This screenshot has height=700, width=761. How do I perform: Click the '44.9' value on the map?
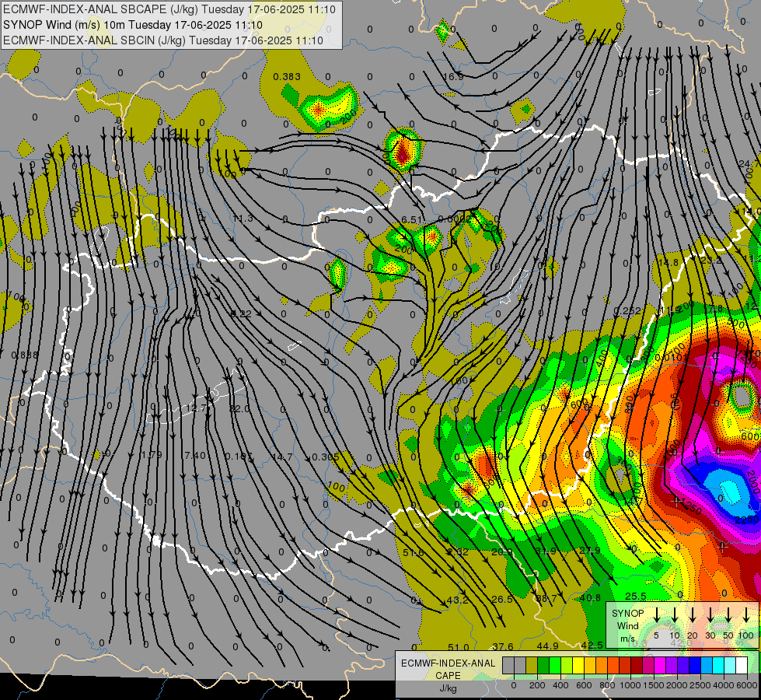(547, 646)
